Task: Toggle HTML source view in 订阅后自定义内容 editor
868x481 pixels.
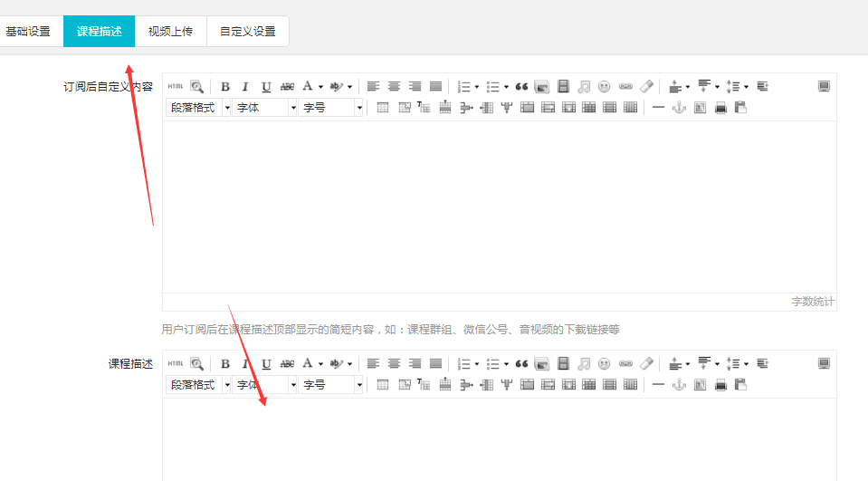Action: click(x=176, y=86)
